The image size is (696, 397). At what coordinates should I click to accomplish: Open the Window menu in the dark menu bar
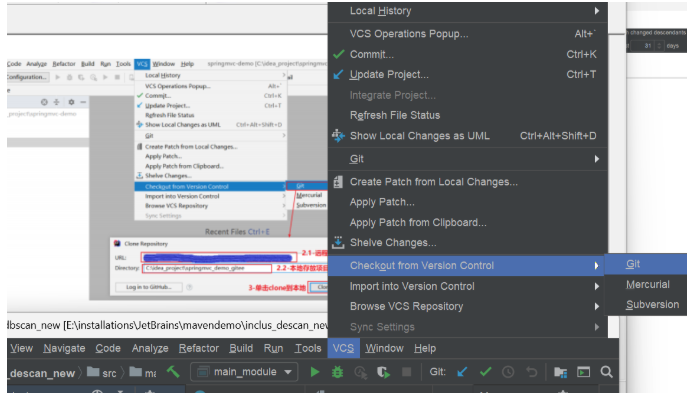tap(384, 348)
